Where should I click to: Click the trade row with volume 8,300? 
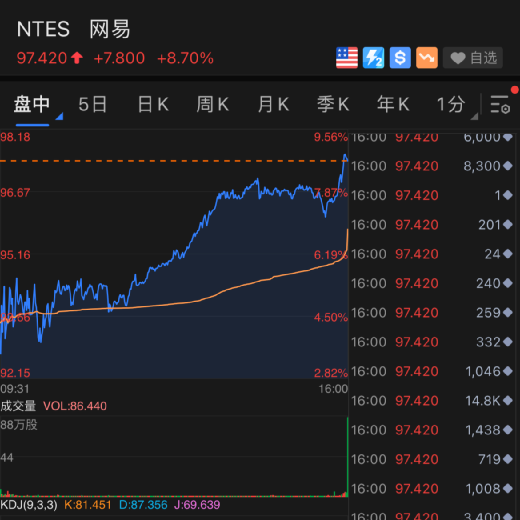coord(432,166)
